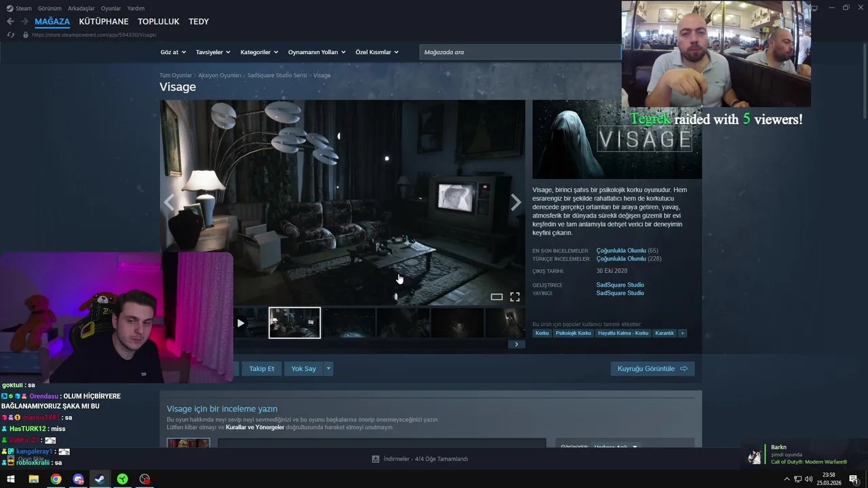Open the Discord taskbar icon
The image size is (868, 488).
point(78,479)
